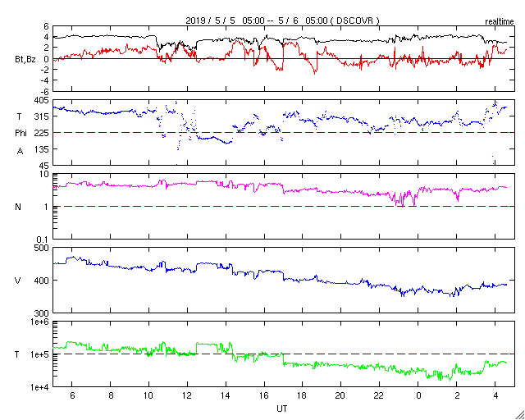Viewport: 525px width, 420px height.
Task: Click the "N" density axis label
Action: pyautogui.click(x=18, y=207)
